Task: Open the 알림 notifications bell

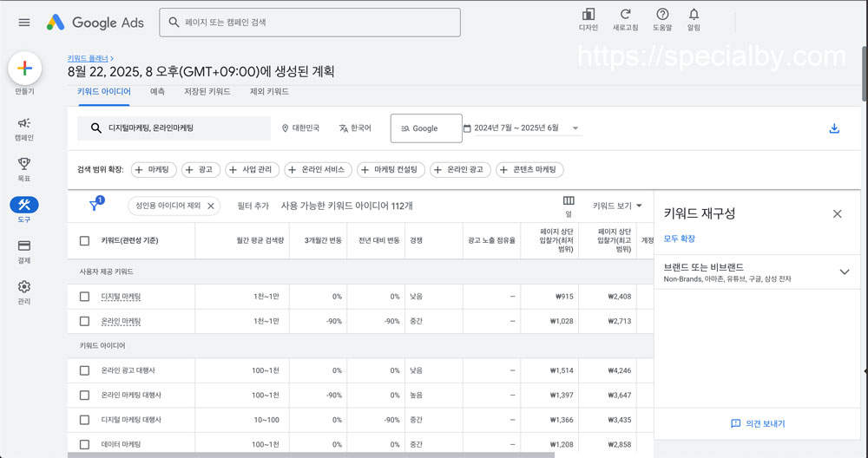Action: pos(694,19)
